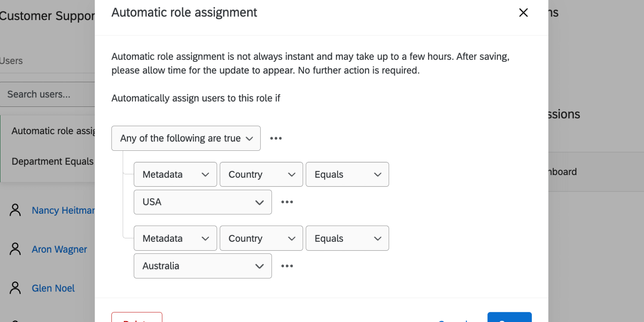Open the USA value dropdown
Screen dimensions: 644x322
202,202
